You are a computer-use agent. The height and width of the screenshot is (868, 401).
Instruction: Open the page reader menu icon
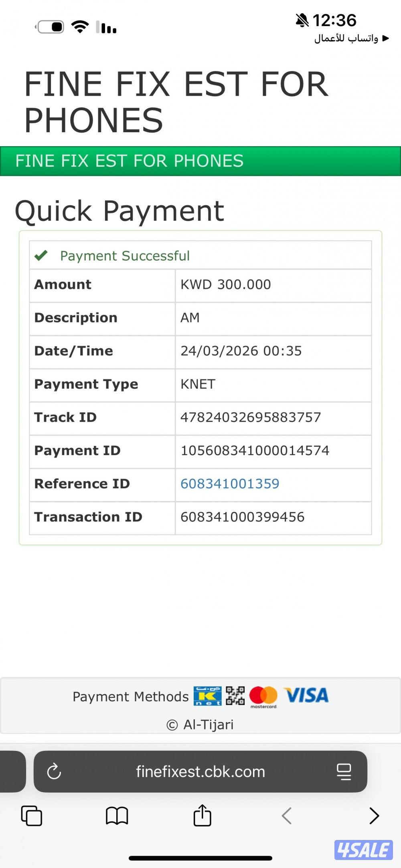tap(344, 771)
